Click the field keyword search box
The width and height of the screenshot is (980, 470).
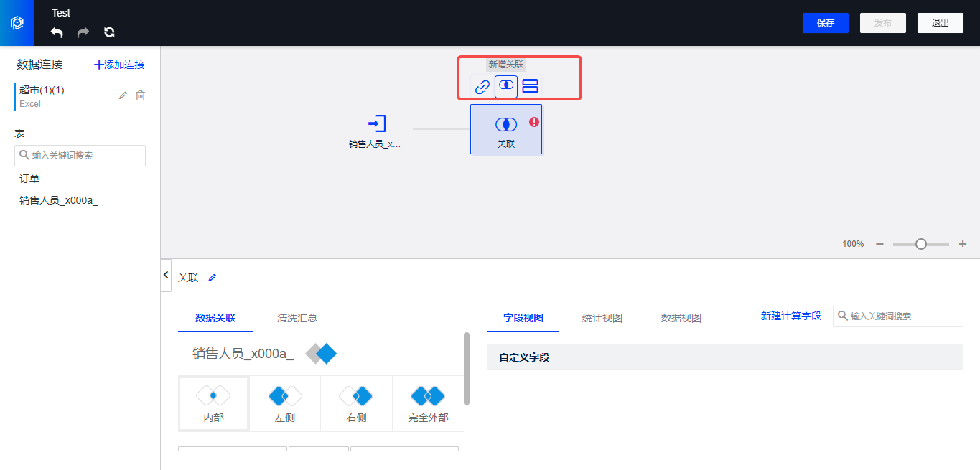898,316
